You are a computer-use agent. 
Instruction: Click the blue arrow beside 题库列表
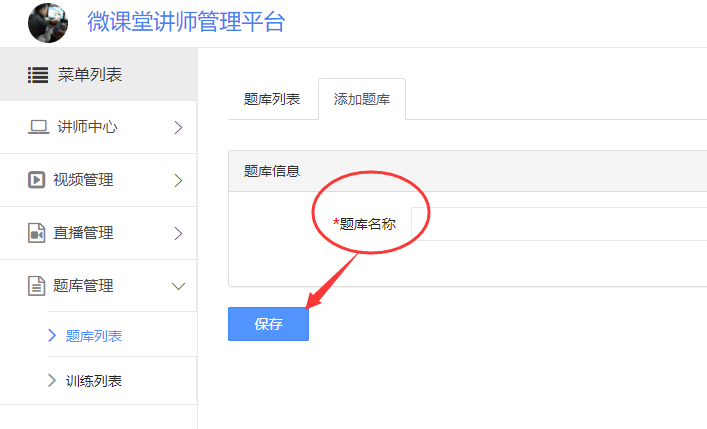click(x=52, y=335)
